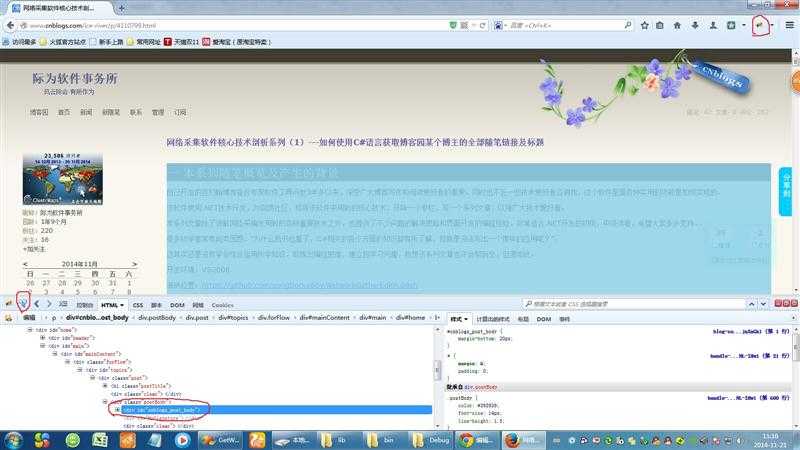
Task: Collapse the div id="topics" node
Action: pyautogui.click(x=80, y=369)
